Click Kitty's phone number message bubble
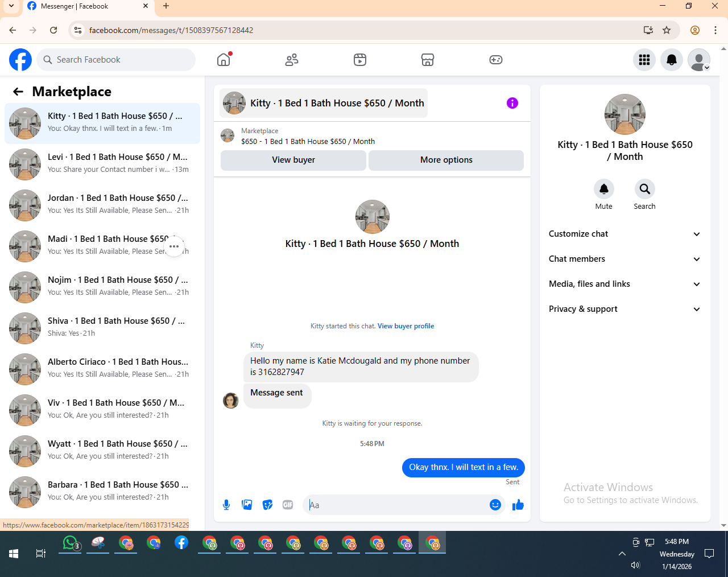The width and height of the screenshot is (728, 577). click(x=361, y=366)
